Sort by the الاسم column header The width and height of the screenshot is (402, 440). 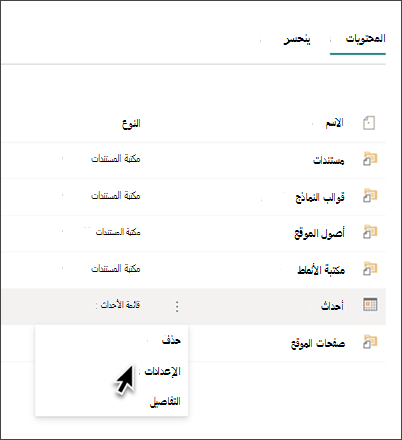click(335, 123)
